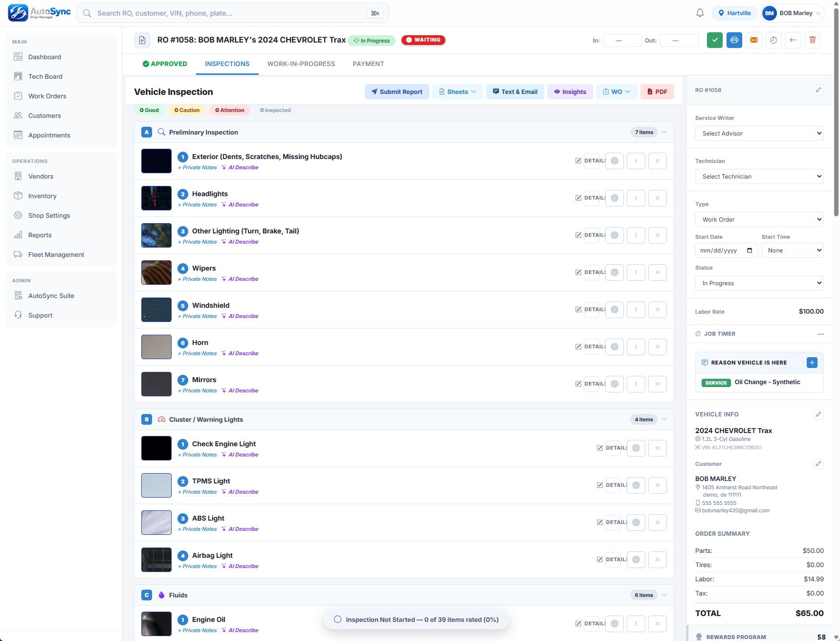Open Fleet Management in the sidebar

[61, 254]
